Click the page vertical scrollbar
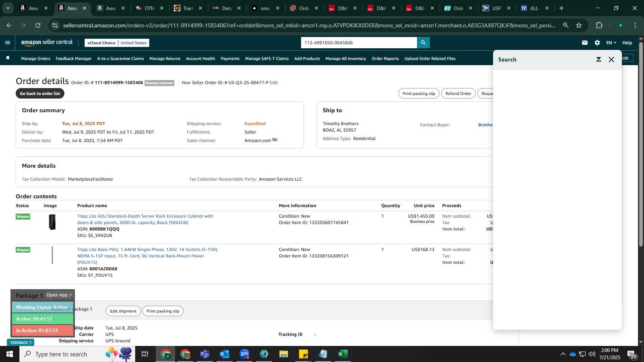Viewport: 644px width, 362px height. click(641, 144)
